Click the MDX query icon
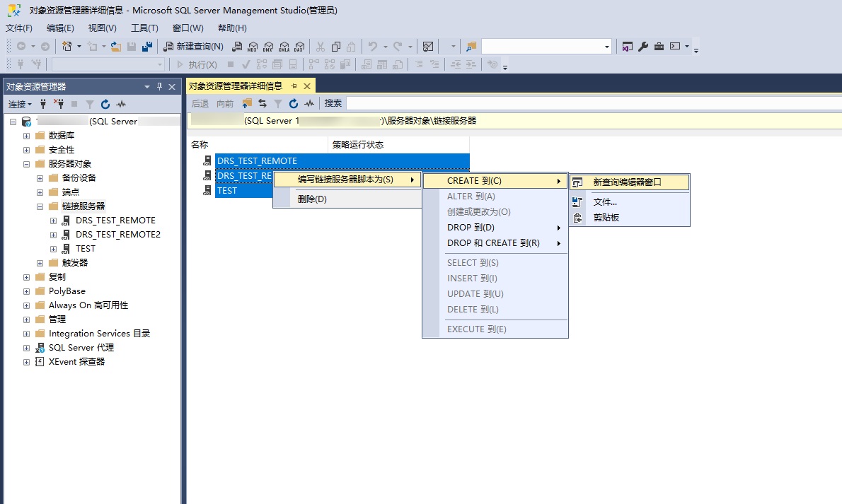This screenshot has height=504, width=842. coord(253,47)
